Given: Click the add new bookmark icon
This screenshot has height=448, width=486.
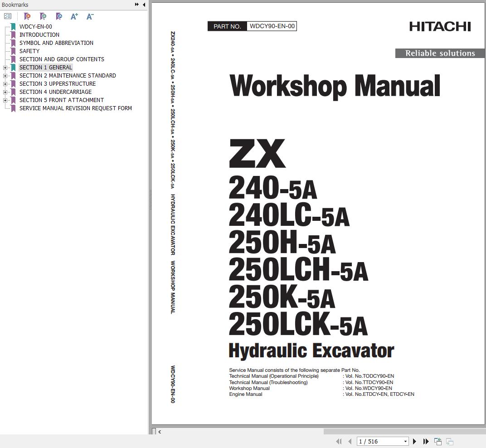Looking at the screenshot, I should click(x=43, y=16).
